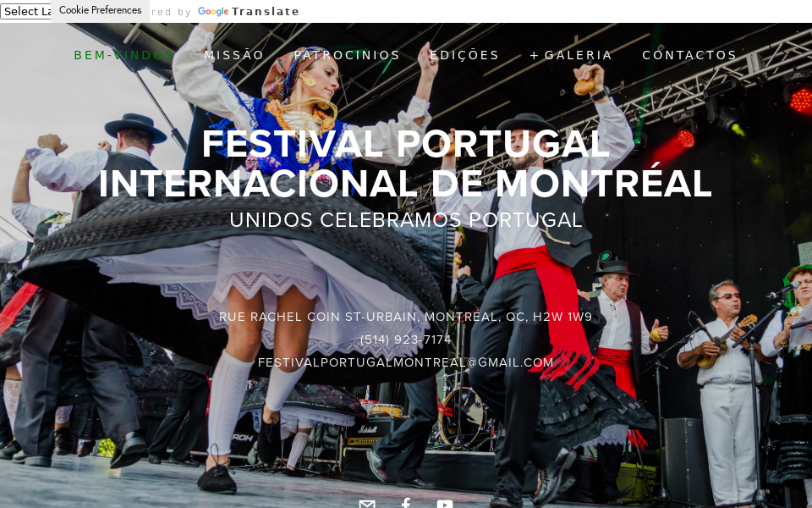Navigate to the MISSÃO menu item
This screenshot has width=812, height=508.
pos(233,55)
